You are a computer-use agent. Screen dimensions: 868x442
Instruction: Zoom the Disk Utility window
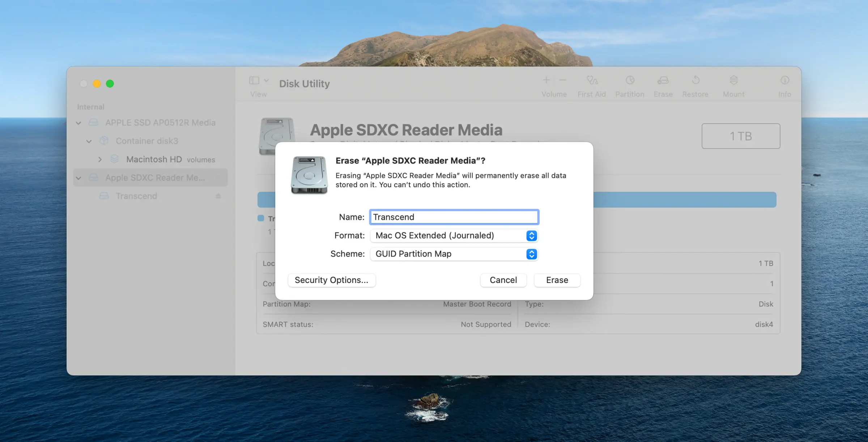(110, 84)
